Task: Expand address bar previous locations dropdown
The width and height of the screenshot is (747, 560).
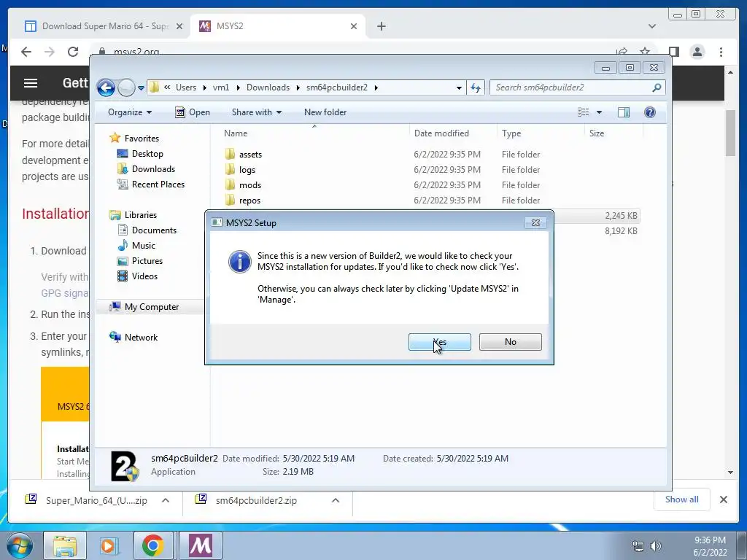Action: [459, 87]
